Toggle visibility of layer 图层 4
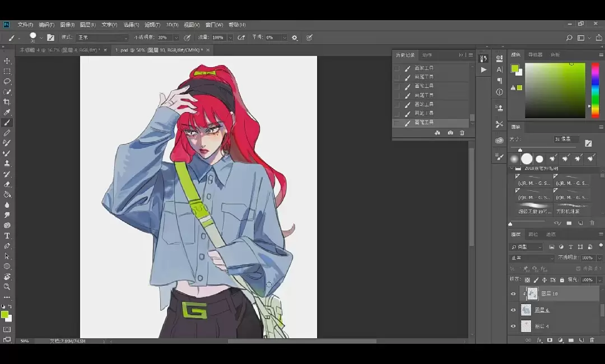 (x=513, y=326)
